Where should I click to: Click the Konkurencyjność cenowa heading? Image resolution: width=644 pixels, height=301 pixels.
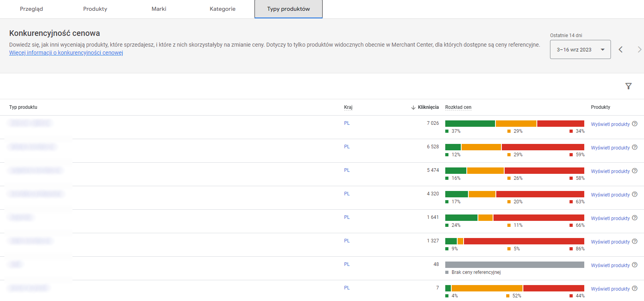point(55,33)
